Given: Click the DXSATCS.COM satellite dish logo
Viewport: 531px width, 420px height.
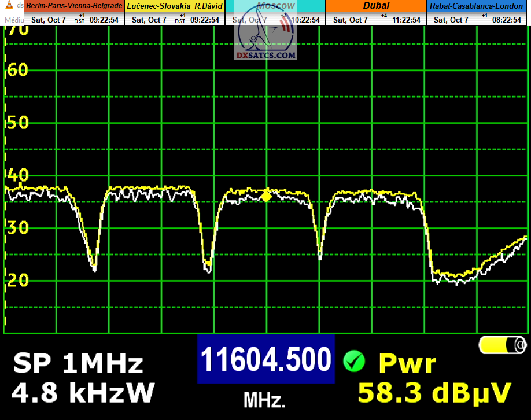Looking at the screenshot, I should pyautogui.click(x=265, y=38).
